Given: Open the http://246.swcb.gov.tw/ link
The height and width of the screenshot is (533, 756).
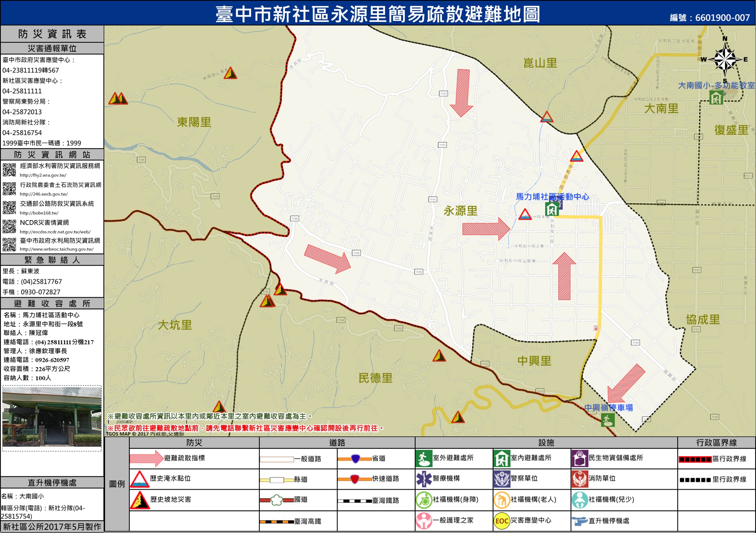Looking at the screenshot, I should click(44, 194).
